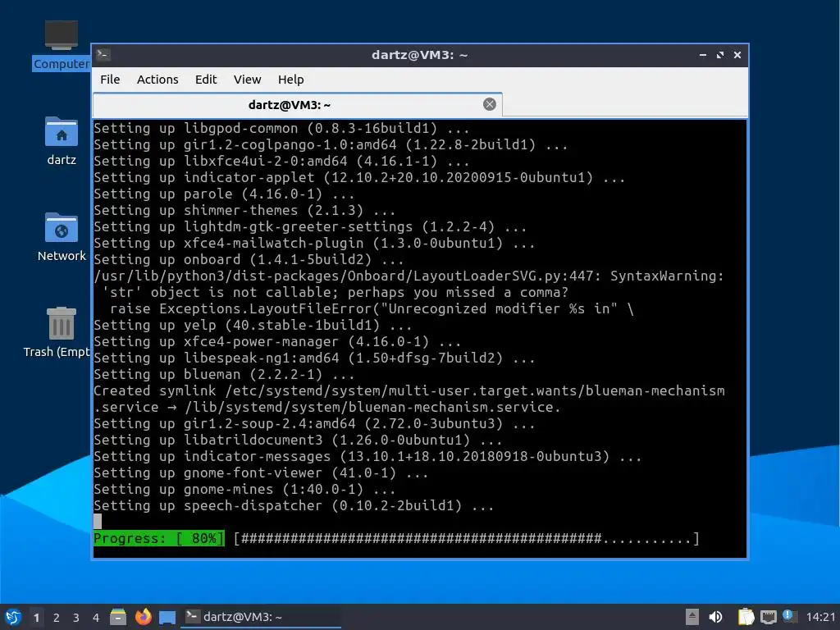Click the line 'Setting up gir1.2-coglpango-1.0:amd64'

click(331, 144)
